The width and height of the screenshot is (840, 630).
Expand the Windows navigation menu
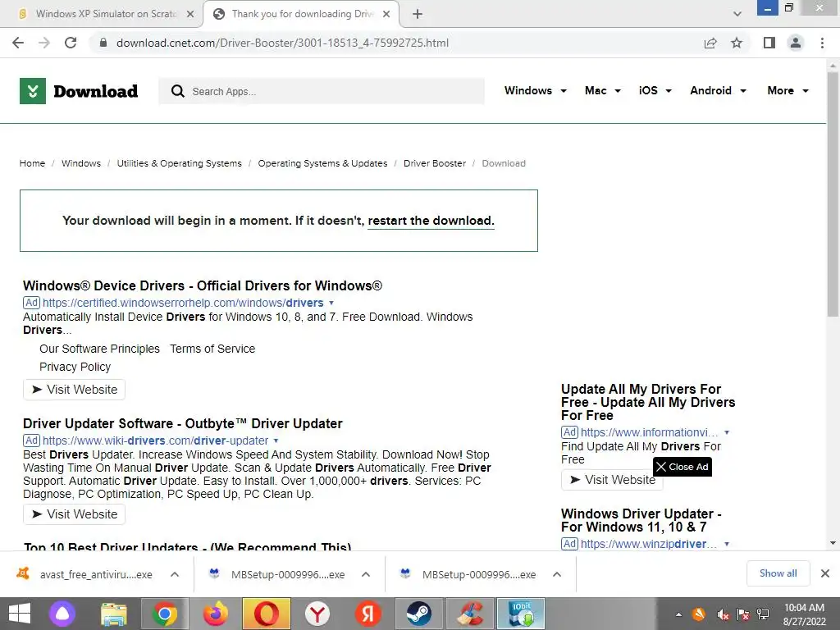click(x=535, y=90)
